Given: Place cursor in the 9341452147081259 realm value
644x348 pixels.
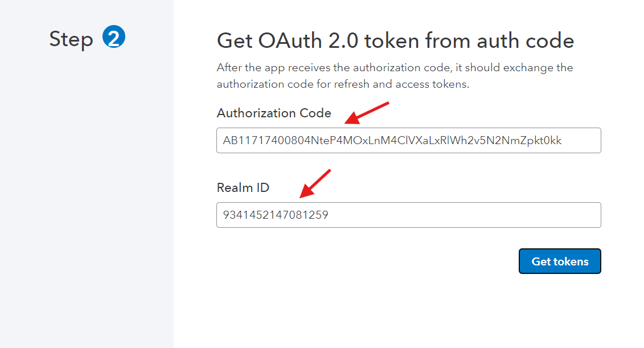Looking at the screenshot, I should tap(276, 215).
